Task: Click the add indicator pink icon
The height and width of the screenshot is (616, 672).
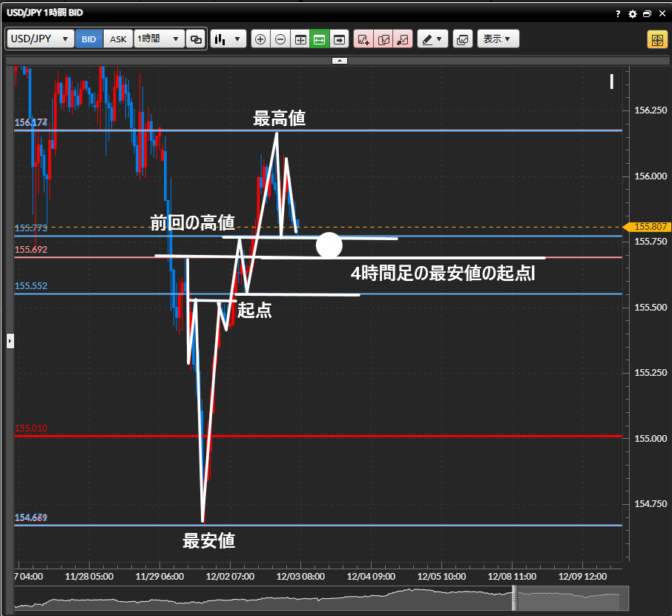Action: click(x=363, y=39)
